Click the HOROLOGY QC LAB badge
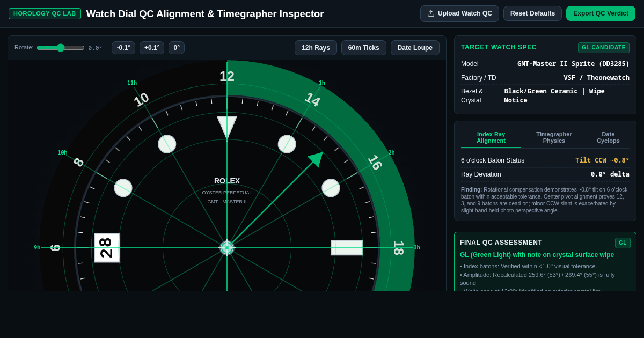 tap(45, 13)
